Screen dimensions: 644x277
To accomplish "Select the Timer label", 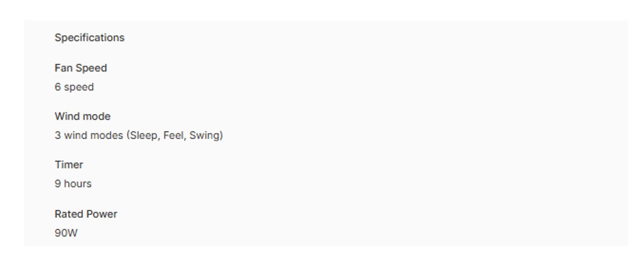I will click(x=69, y=165).
